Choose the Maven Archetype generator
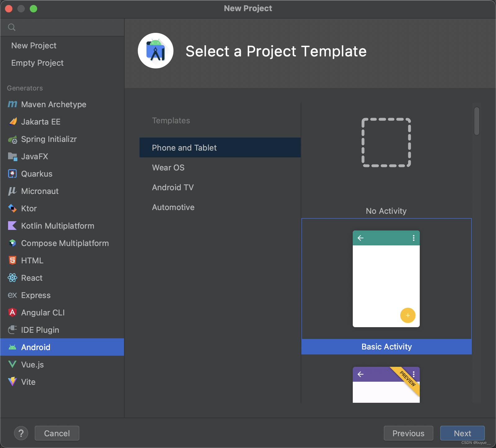The width and height of the screenshot is (496, 448). [x=62, y=104]
